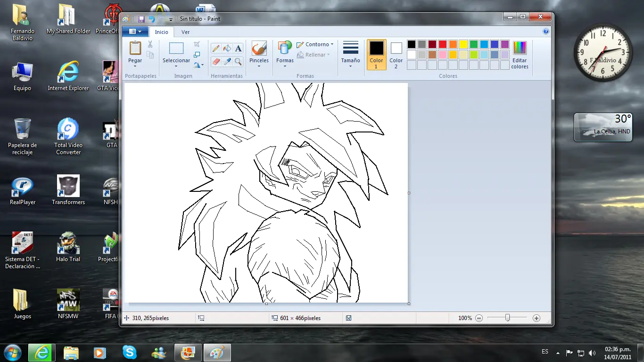The height and width of the screenshot is (362, 644).
Task: Click the Tamaño line thickness icon
Action: [350, 48]
